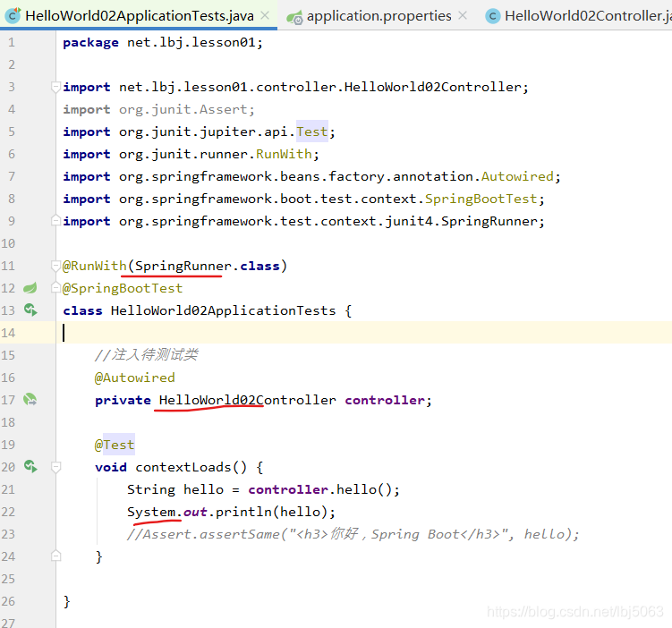The height and width of the screenshot is (628, 672).
Task: Click the @RunWith annotation
Action: pos(94,266)
